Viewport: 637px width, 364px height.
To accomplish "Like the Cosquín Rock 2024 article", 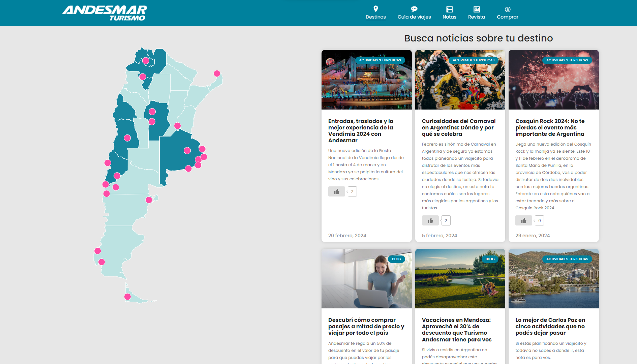I will click(x=523, y=220).
